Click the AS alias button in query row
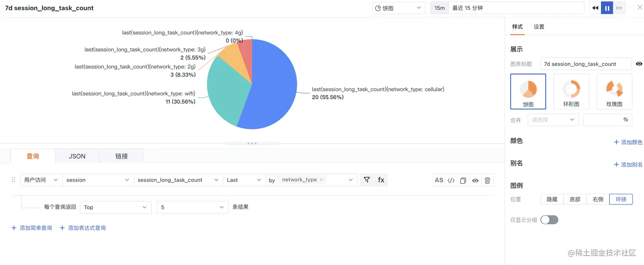The image size is (644, 265). pyautogui.click(x=439, y=180)
